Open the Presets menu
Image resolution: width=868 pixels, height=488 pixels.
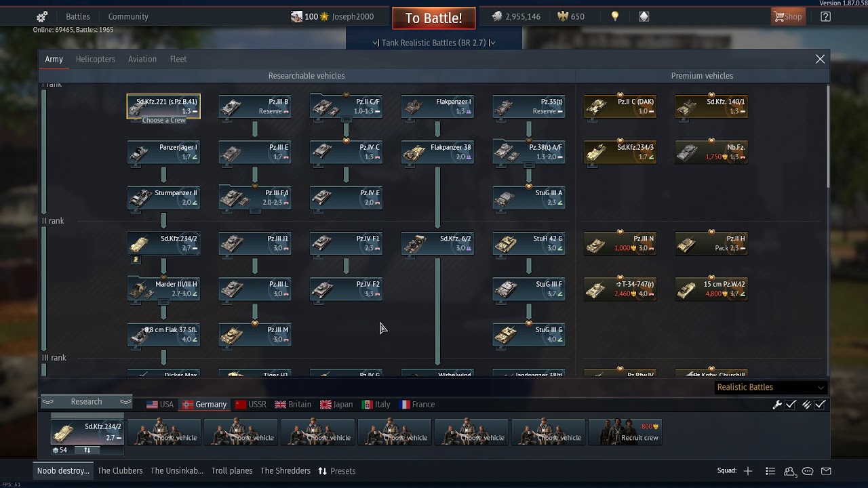pyautogui.click(x=337, y=471)
